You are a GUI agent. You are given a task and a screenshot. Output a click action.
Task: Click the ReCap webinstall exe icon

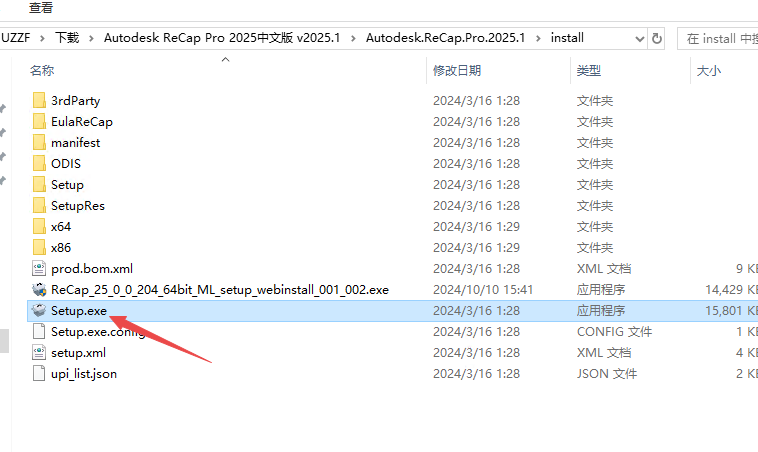[39, 289]
